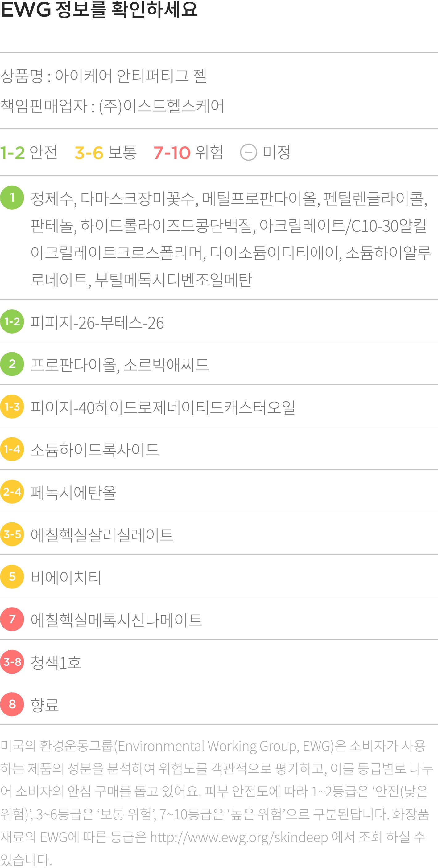Select the red grade 8 badge
The width and height of the screenshot is (438, 868).
[12, 704]
